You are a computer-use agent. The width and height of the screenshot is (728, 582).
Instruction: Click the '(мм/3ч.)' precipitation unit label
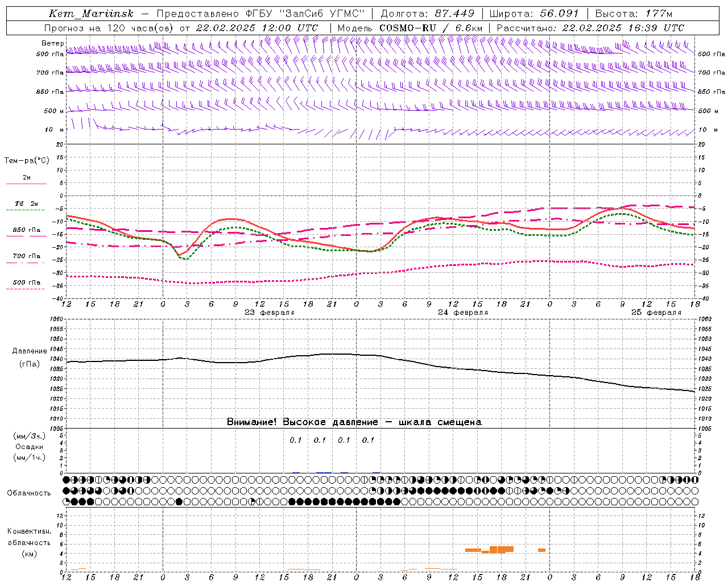[30, 436]
